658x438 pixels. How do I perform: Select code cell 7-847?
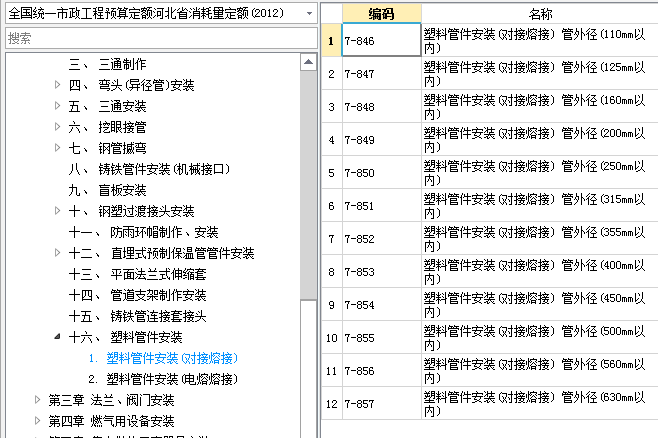[381, 73]
